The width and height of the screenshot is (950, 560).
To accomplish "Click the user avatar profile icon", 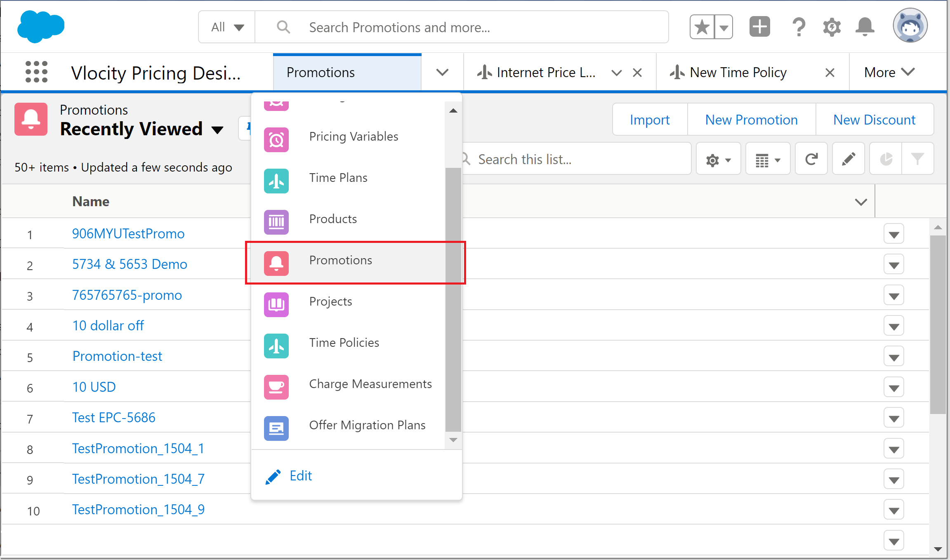I will point(910,26).
